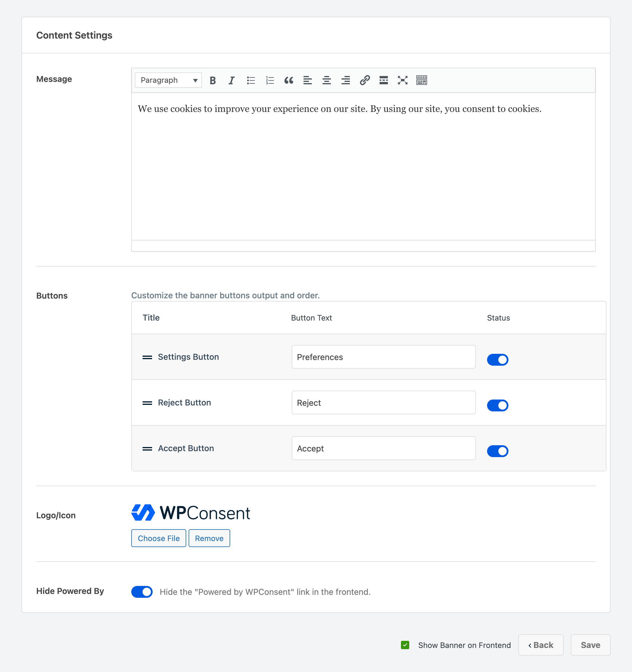The image size is (632, 672).
Task: Click the Blockquote icon
Action: pyautogui.click(x=289, y=80)
